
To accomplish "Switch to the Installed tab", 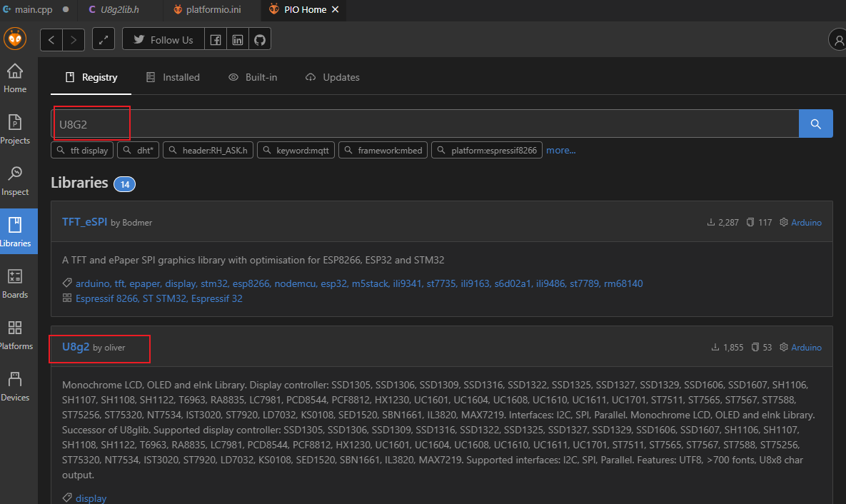I will pyautogui.click(x=173, y=77).
